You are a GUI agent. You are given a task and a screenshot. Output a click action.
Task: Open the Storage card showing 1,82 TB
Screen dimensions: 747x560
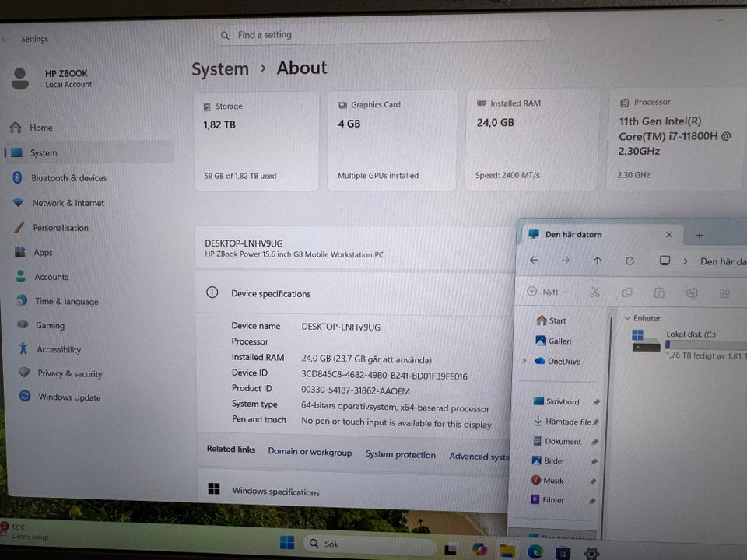(256, 142)
